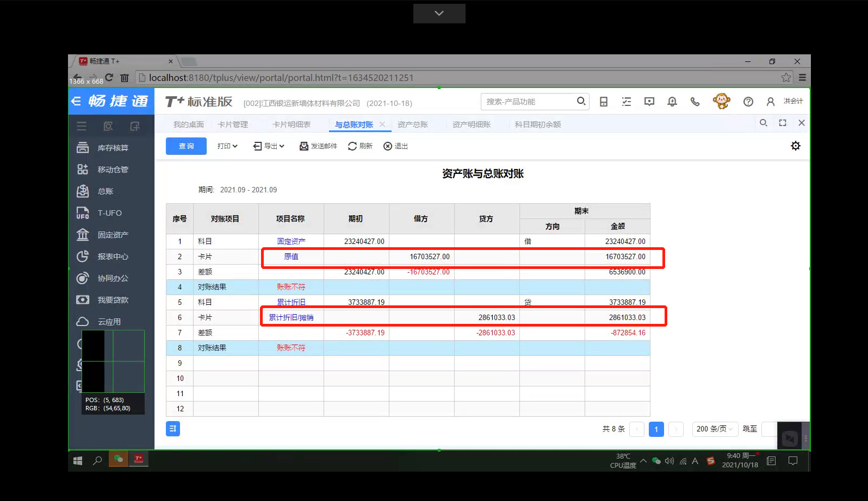
Task: Click 查询 button
Action: click(x=186, y=146)
